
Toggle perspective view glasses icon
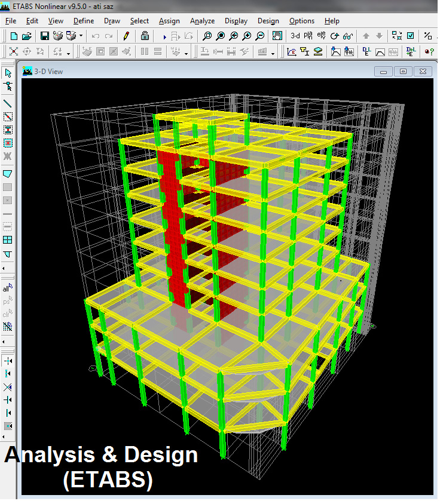point(348,36)
